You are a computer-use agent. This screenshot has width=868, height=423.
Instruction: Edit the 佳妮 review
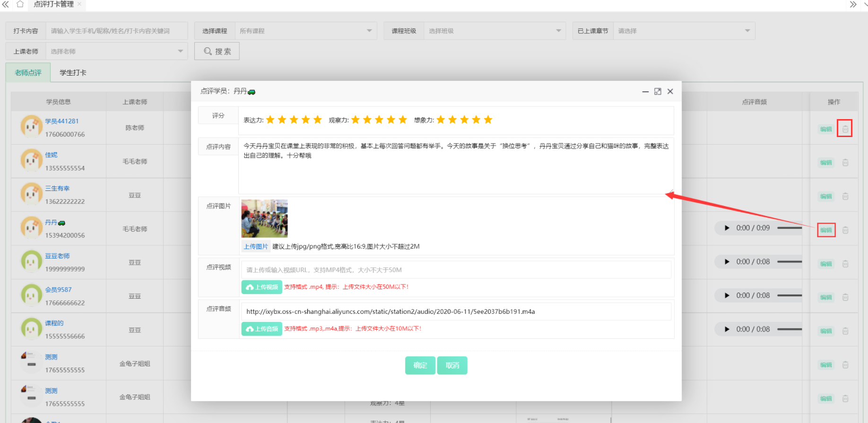(826, 163)
